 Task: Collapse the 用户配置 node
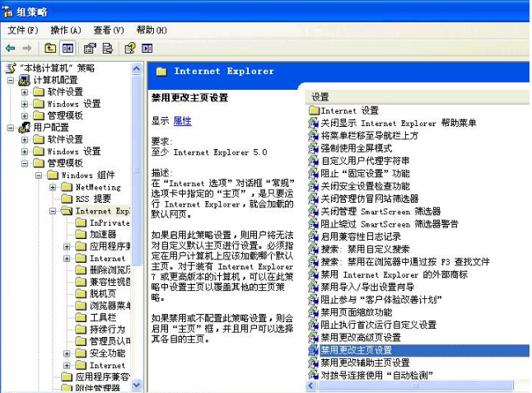[x=11, y=128]
